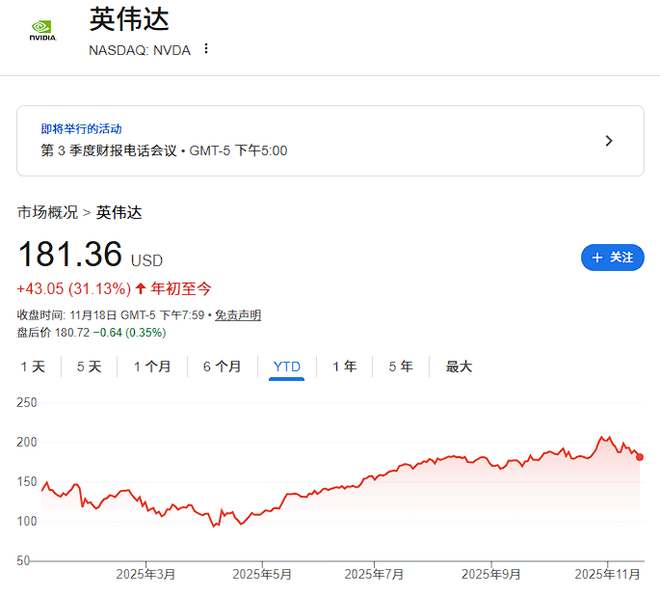Screen dimensions: 660x597
Task: Click the 181.36 price figure
Action: tap(70, 255)
